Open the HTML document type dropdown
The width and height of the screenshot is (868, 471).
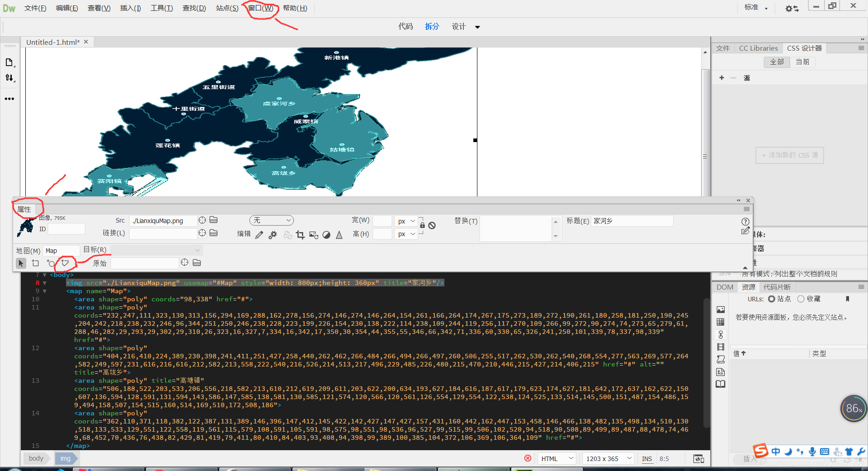coord(557,459)
